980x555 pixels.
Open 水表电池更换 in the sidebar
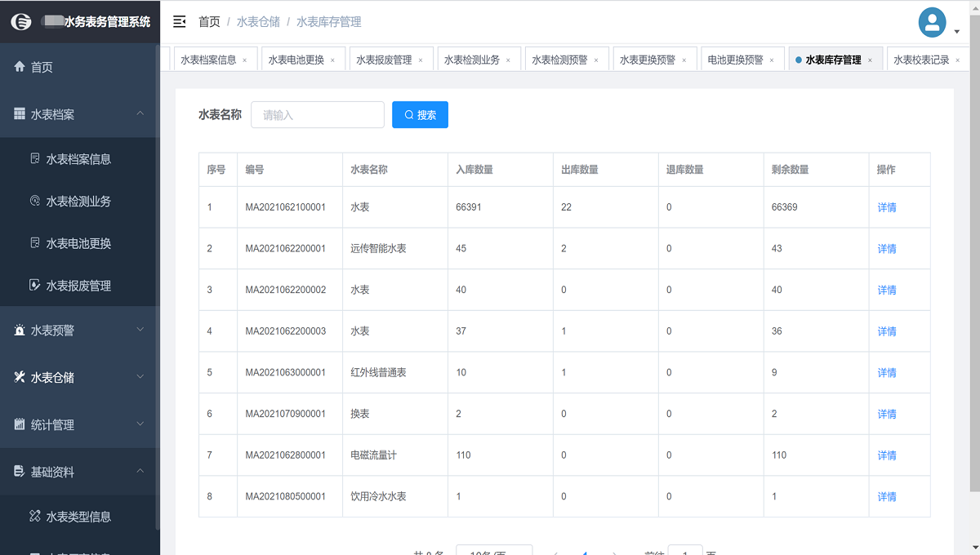tap(78, 243)
